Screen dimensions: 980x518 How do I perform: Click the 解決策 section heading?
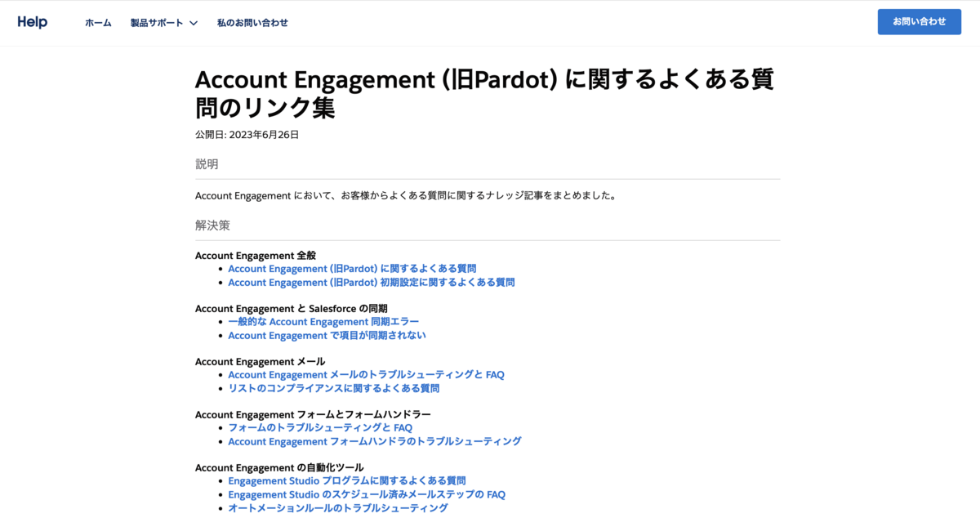tap(212, 226)
